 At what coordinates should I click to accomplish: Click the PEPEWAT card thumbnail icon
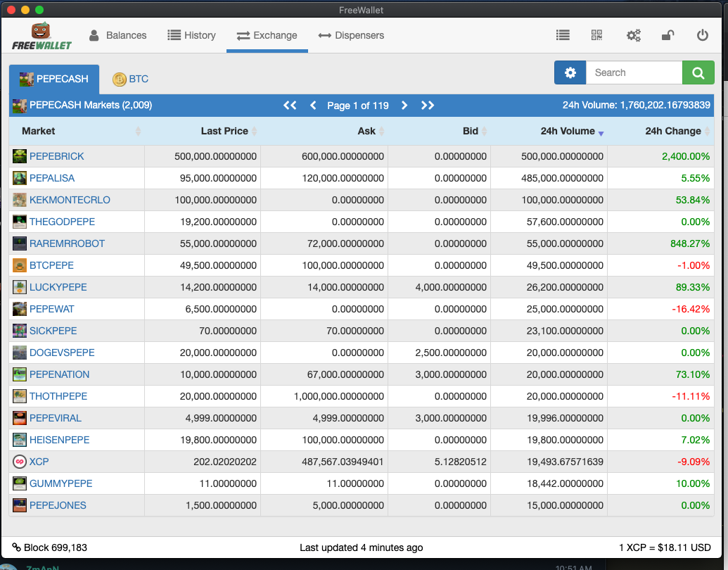click(x=20, y=309)
